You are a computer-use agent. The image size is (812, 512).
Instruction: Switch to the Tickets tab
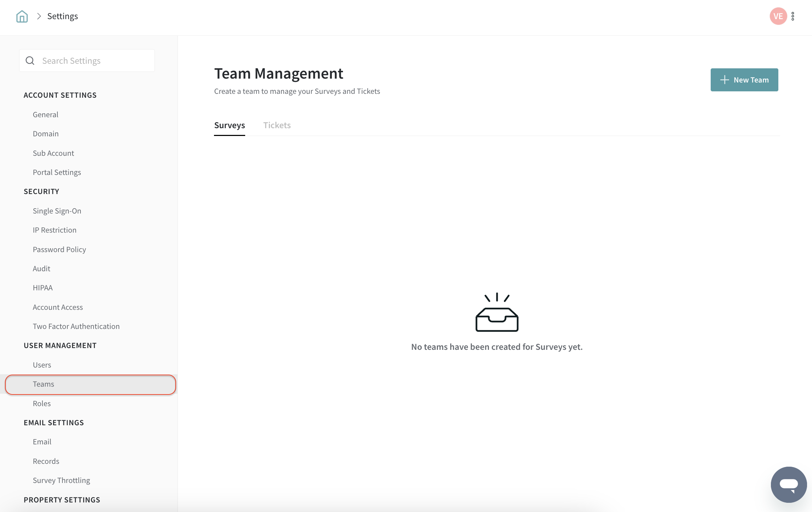click(x=277, y=125)
